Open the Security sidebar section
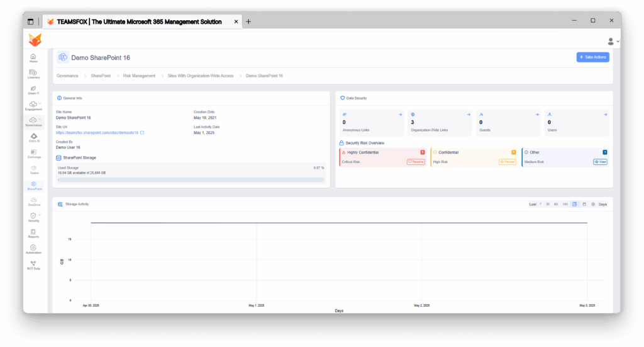Image resolution: width=644 pixels, height=347 pixels. point(34,217)
